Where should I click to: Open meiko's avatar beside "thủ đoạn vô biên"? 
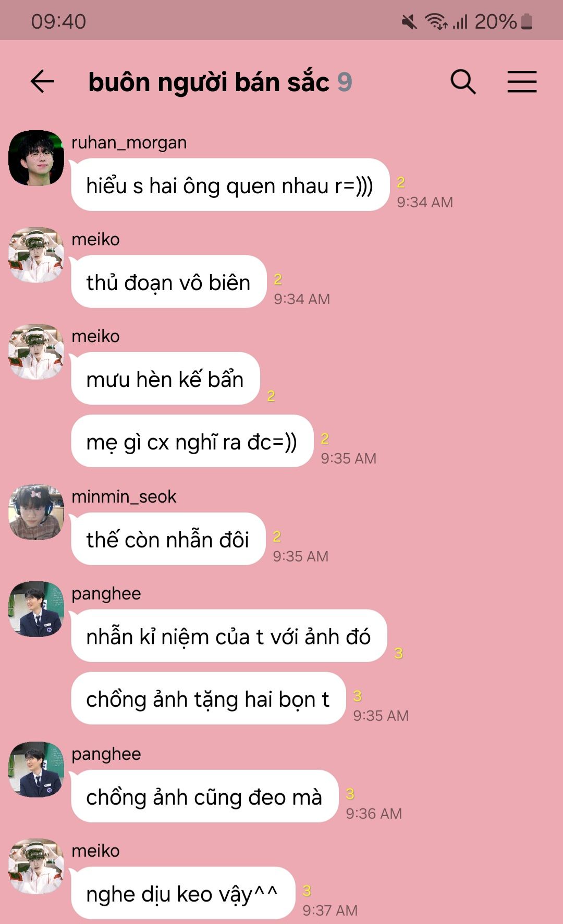[x=36, y=255]
